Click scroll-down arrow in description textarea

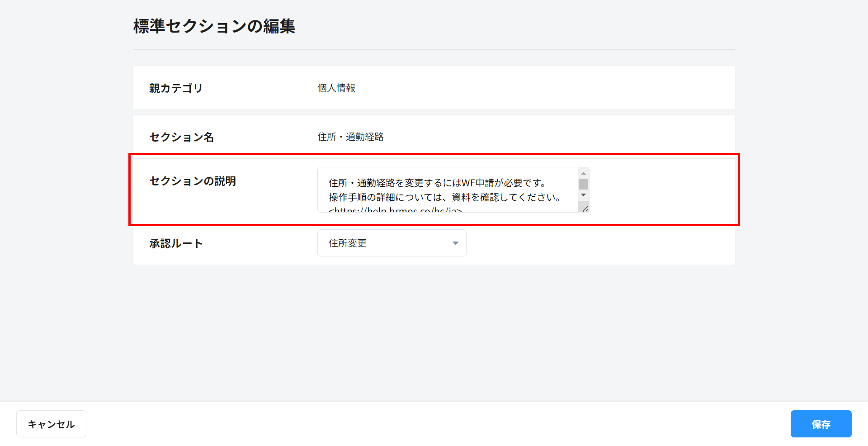pyautogui.click(x=583, y=195)
